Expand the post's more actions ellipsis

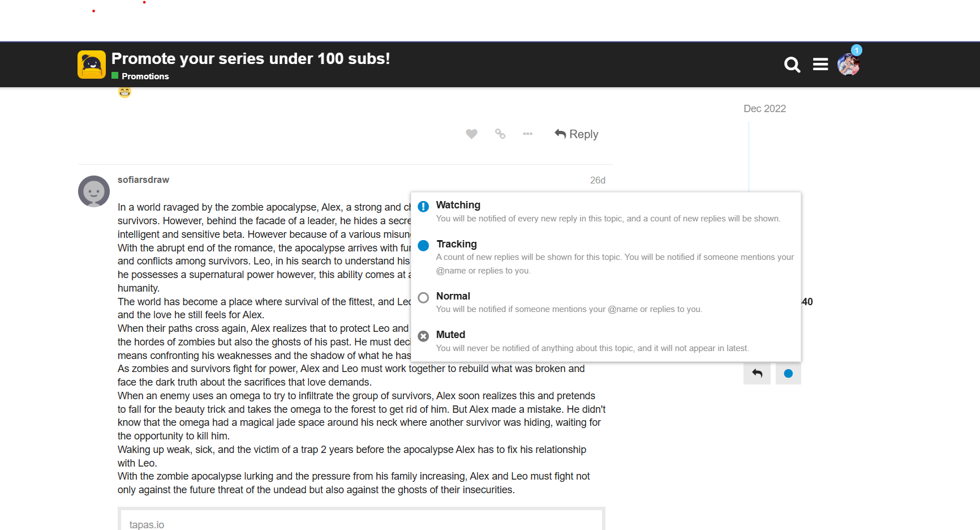click(x=528, y=134)
